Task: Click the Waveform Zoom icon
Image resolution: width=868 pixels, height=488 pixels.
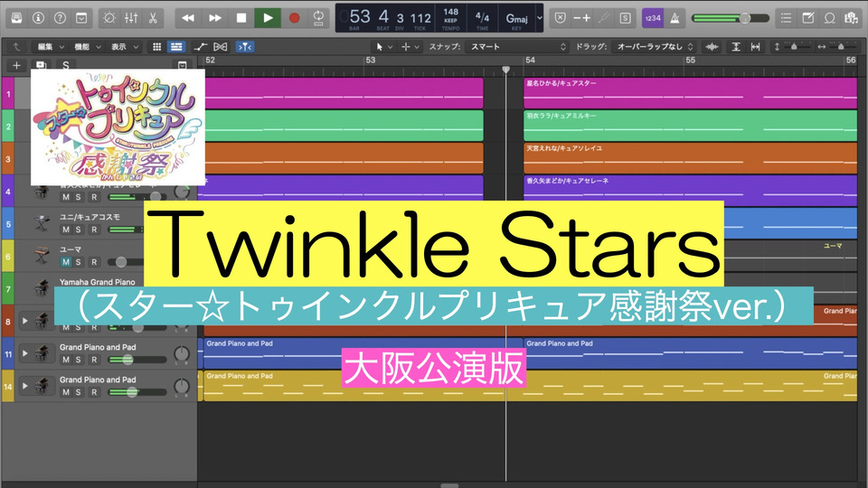Action: [x=712, y=47]
